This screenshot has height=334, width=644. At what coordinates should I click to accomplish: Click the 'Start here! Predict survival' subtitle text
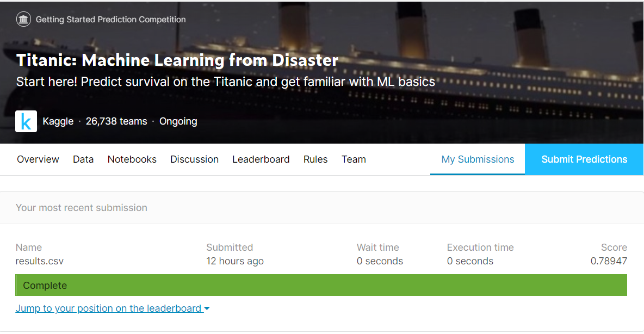point(226,82)
